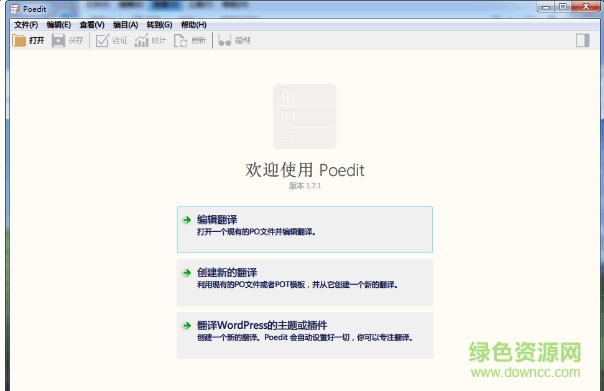Open the 查看(V) menu

click(x=92, y=25)
